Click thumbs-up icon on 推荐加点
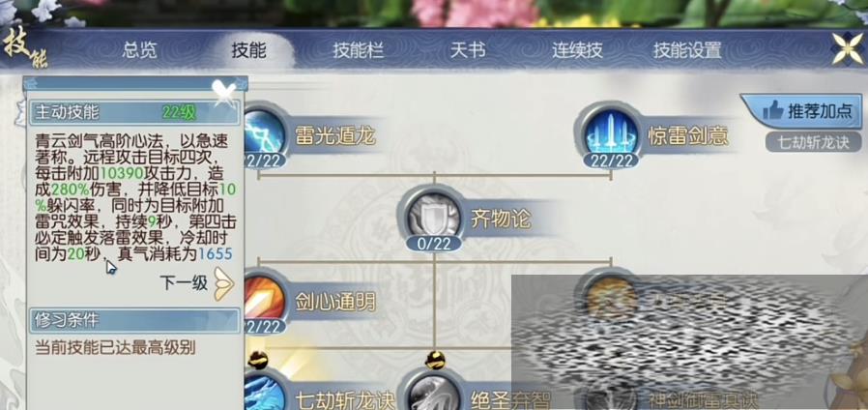 pyautogui.click(x=772, y=110)
